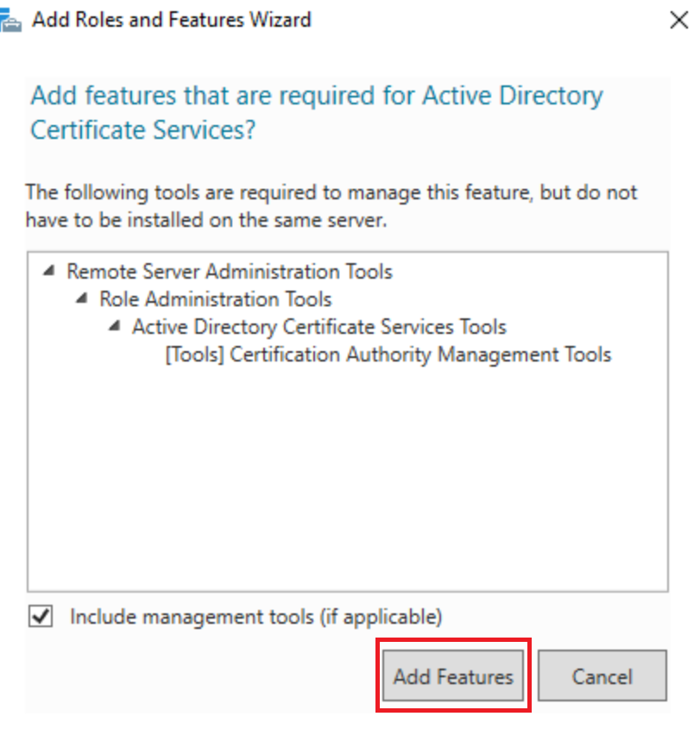Select Active Directory Certificate Services Tools label
Viewport: 700px width, 729px height.
(319, 327)
